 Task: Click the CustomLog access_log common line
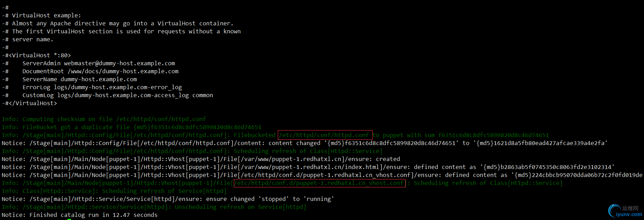pyautogui.click(x=117, y=95)
